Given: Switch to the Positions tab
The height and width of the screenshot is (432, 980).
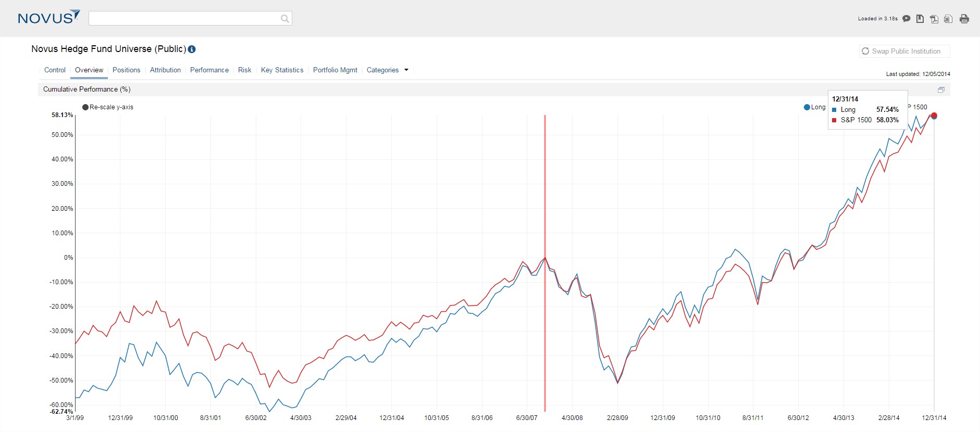Looking at the screenshot, I should coord(127,70).
